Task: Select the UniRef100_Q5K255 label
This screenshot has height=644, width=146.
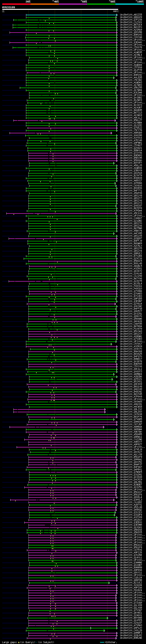Action: 131,88
